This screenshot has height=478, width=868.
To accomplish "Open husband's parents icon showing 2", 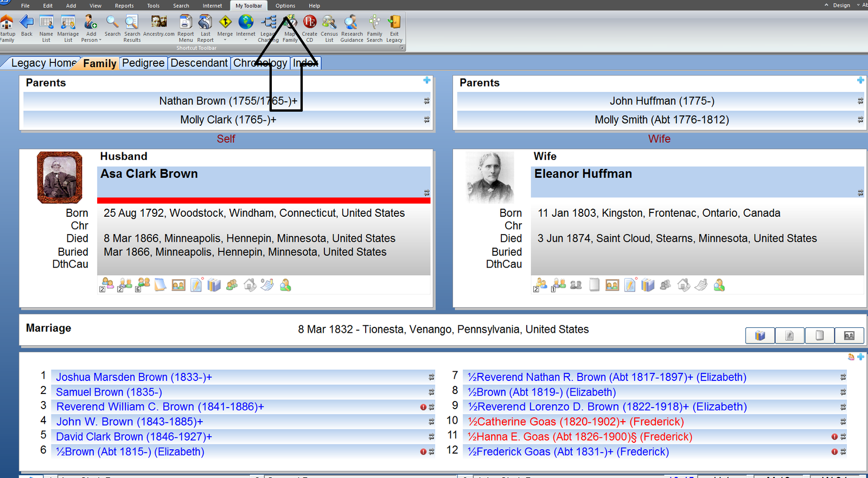I will click(x=125, y=285).
